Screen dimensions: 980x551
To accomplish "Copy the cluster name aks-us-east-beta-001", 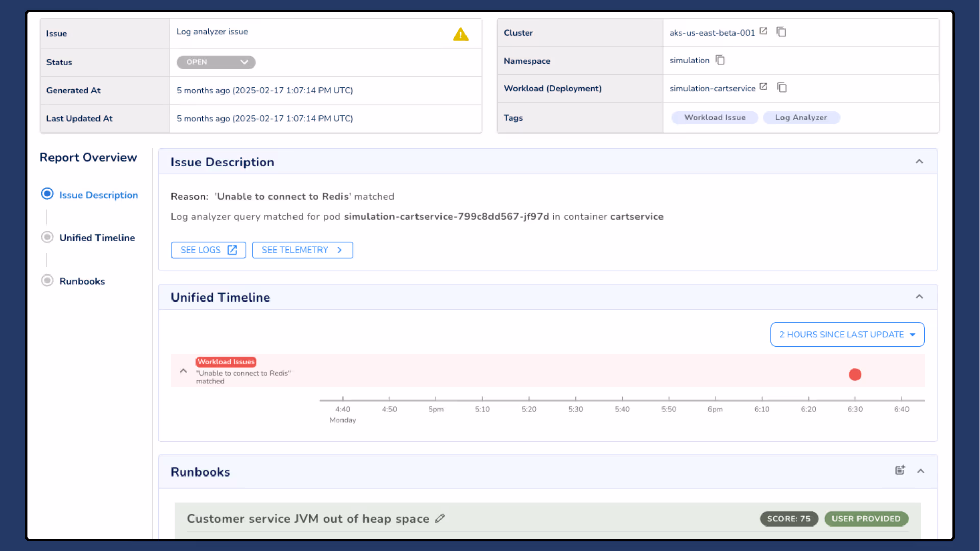I will [781, 32].
